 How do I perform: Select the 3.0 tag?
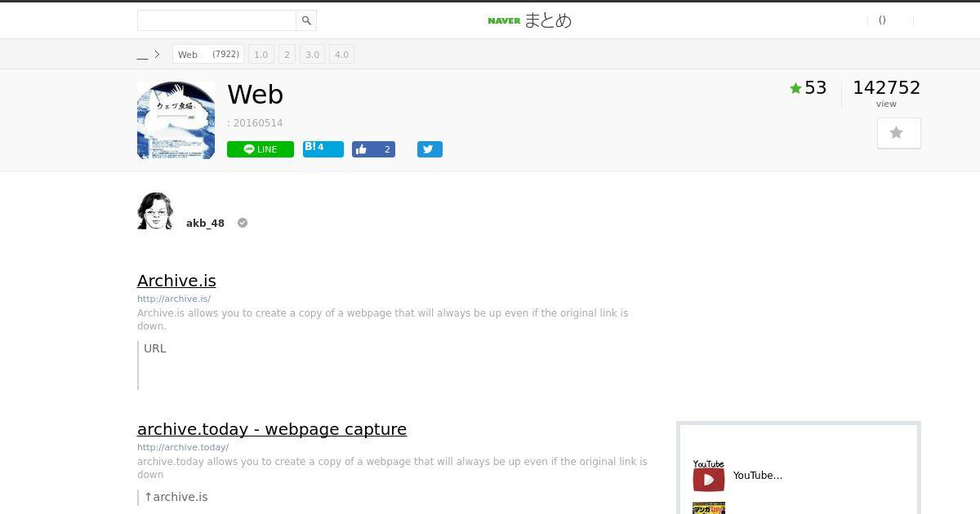(x=312, y=55)
